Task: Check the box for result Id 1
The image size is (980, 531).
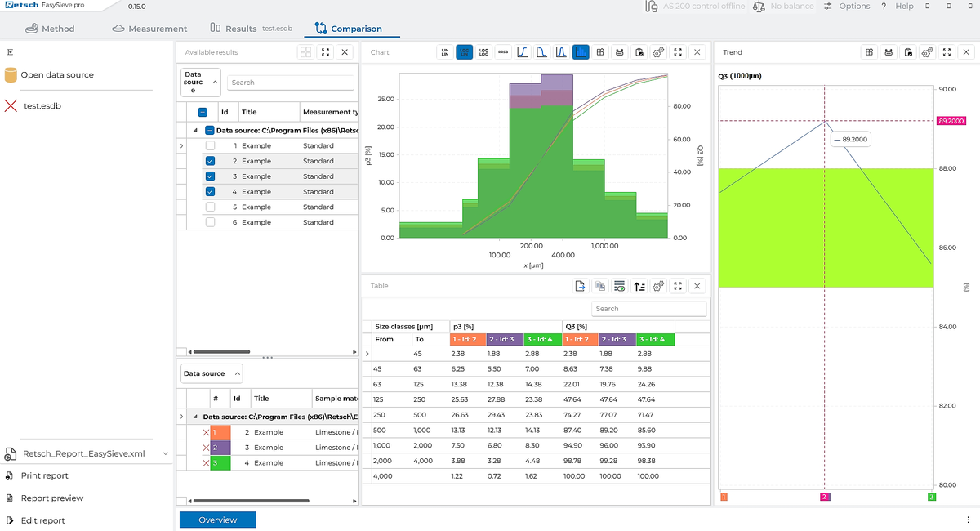Action: coord(211,145)
